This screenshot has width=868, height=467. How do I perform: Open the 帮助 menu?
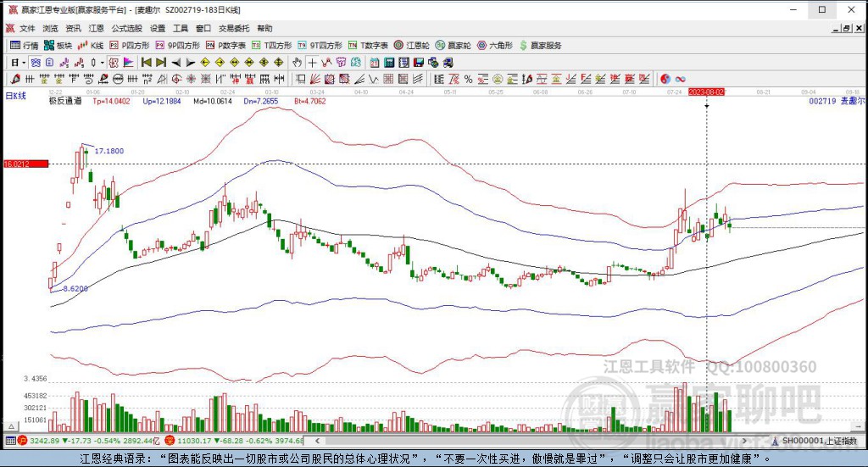264,28
